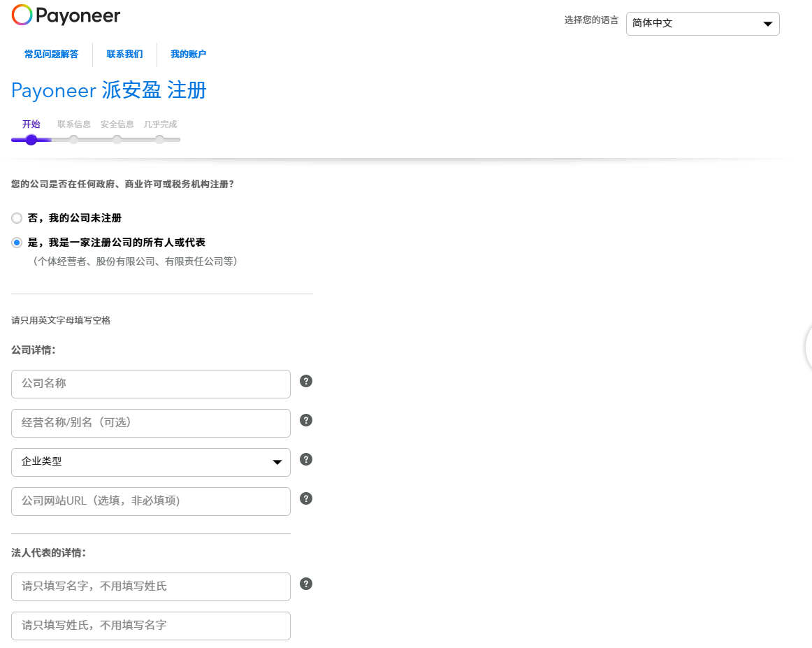Focus the 公司名称 input field
Image resolution: width=812 pixels, height=648 pixels.
pyautogui.click(x=151, y=384)
